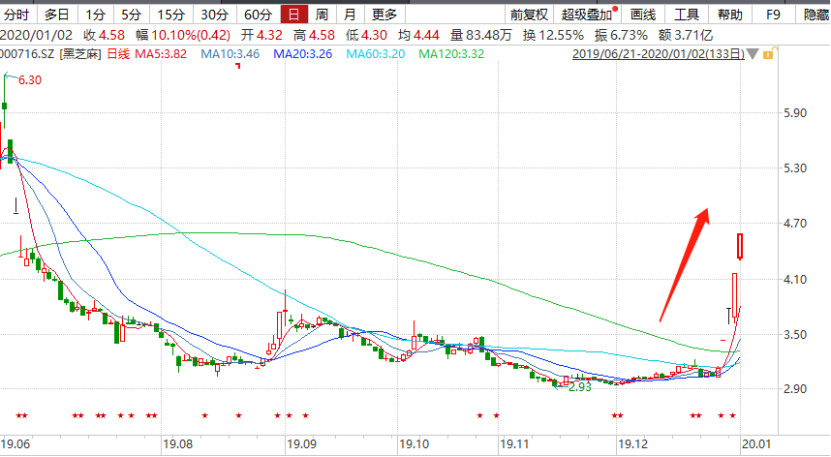This screenshot has width=831, height=457.
Task: Open 超级叠加 overlay feature
Action: click(x=588, y=14)
